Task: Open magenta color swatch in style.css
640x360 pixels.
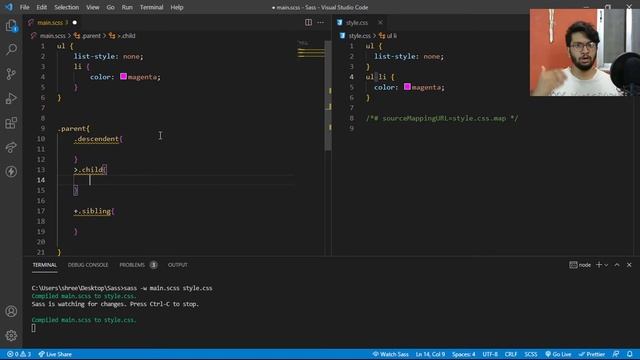Action: 407,87
